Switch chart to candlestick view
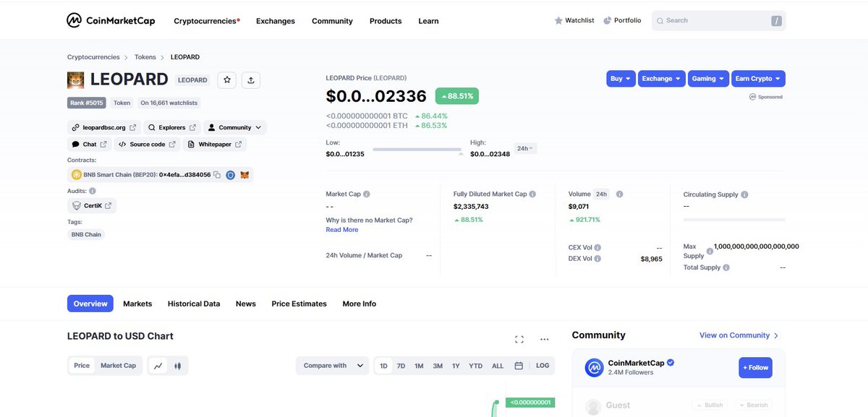Image resolution: width=868 pixels, height=417 pixels. (177, 366)
